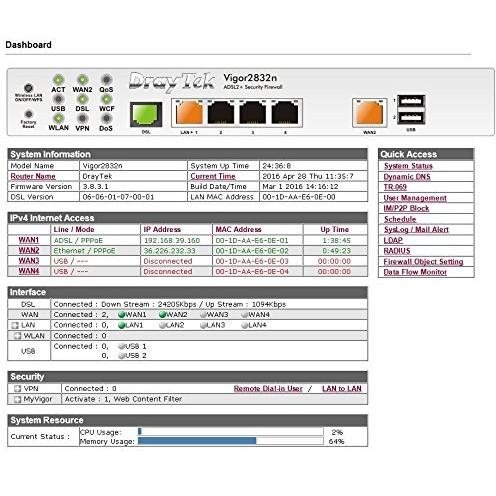Screen dimensions: 496x496
Task: Open the WAN4 link
Action: [x=29, y=271]
